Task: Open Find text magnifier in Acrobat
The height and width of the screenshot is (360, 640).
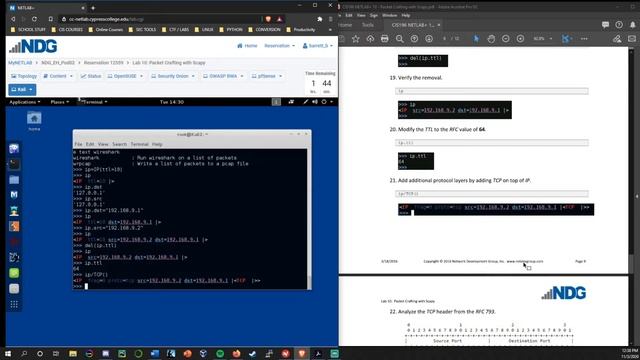Action: click(400, 39)
